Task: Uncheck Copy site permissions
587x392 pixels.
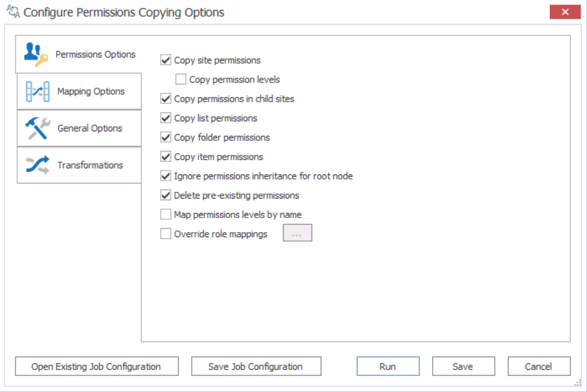Action: 165,60
